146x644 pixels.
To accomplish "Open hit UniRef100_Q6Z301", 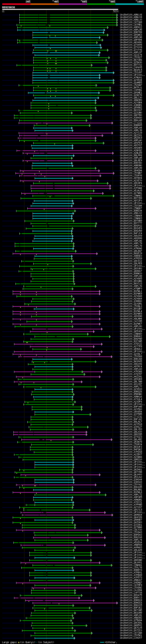I will coord(131,135).
